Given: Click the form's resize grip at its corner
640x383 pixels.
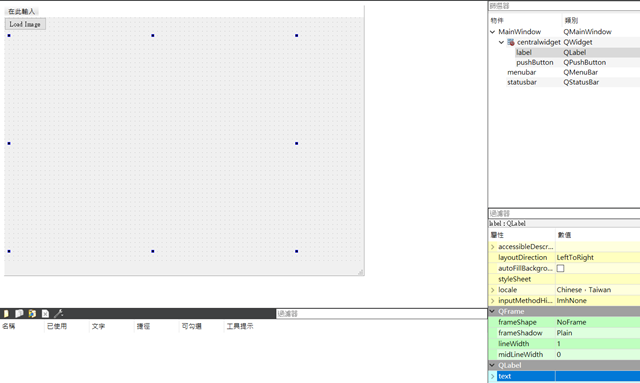Looking at the screenshot, I should [x=361, y=272].
